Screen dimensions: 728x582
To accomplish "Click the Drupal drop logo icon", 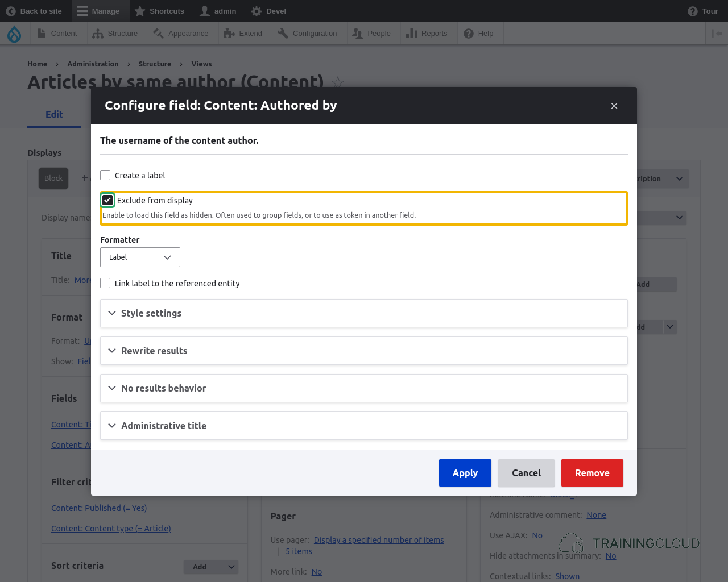I will tap(14, 34).
